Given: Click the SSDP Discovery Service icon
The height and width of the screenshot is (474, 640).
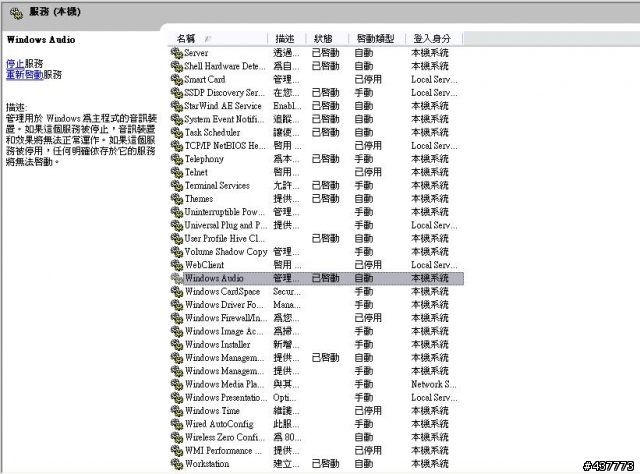Looking at the screenshot, I should [176, 92].
